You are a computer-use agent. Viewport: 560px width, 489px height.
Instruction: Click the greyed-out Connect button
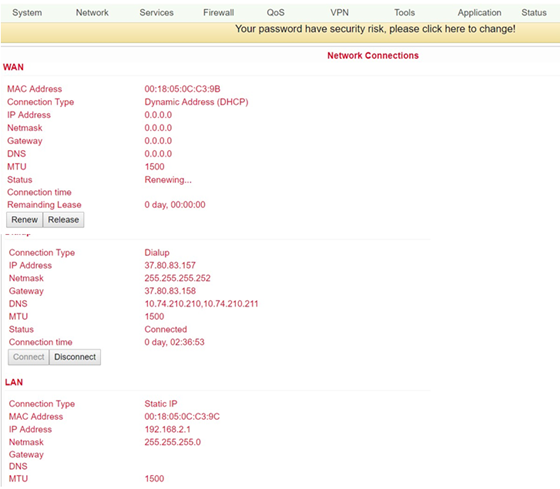pyautogui.click(x=29, y=357)
